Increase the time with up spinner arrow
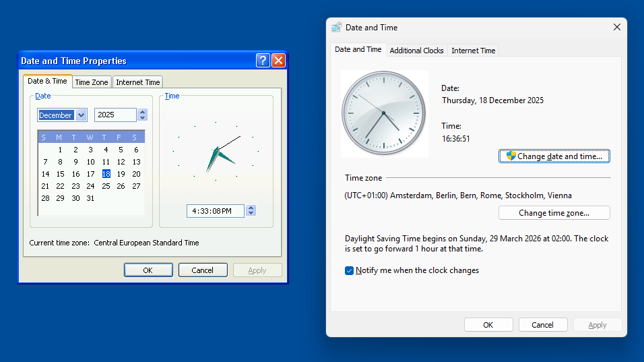 pos(251,208)
